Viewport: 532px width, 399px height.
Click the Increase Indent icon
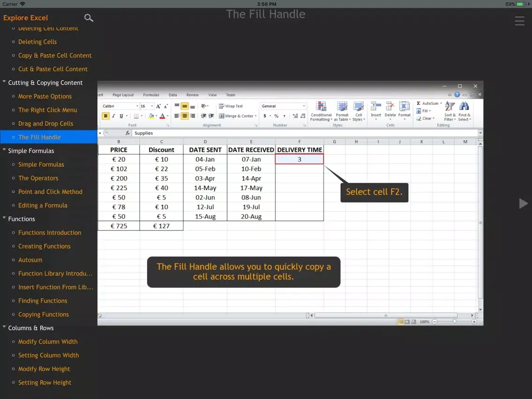coord(211,116)
